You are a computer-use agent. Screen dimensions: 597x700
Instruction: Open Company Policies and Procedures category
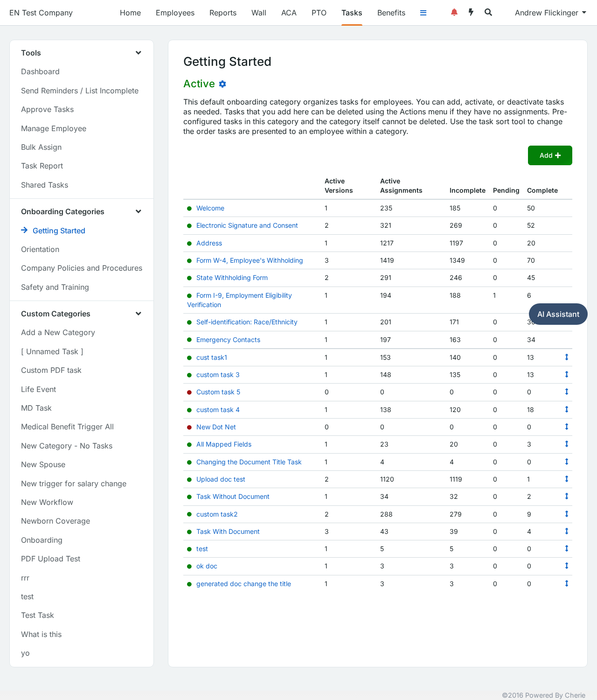82,268
